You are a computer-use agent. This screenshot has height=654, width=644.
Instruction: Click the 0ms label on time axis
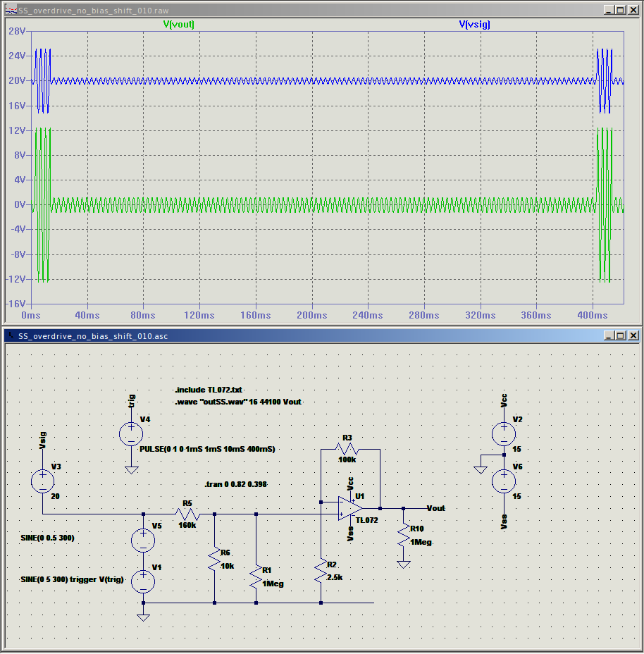31,315
